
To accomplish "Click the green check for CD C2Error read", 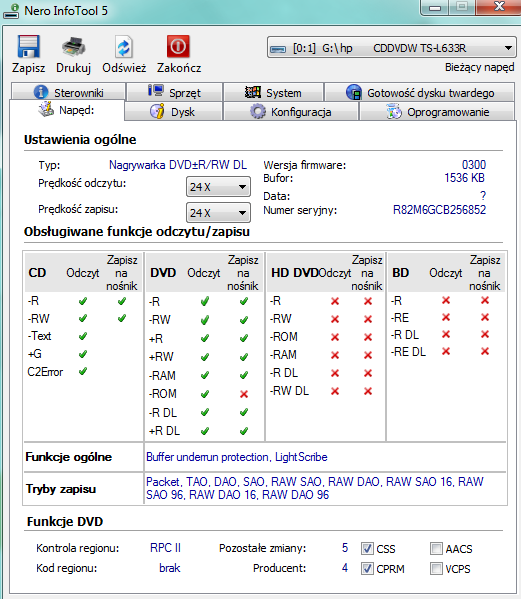I will [83, 371].
